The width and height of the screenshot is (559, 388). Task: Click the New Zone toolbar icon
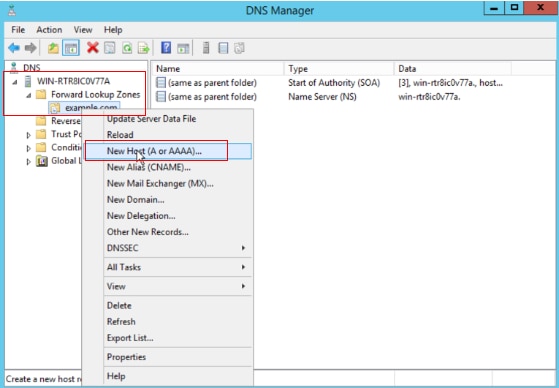[x=223, y=48]
